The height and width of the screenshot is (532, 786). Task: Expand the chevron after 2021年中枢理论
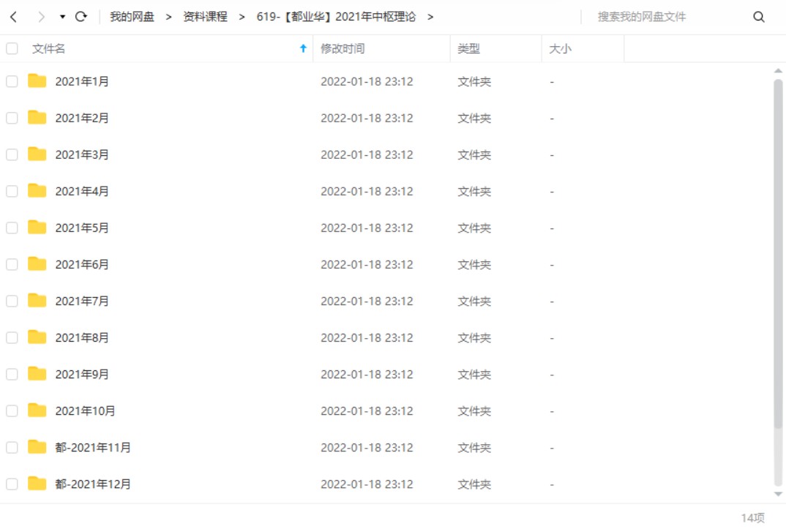(430, 17)
